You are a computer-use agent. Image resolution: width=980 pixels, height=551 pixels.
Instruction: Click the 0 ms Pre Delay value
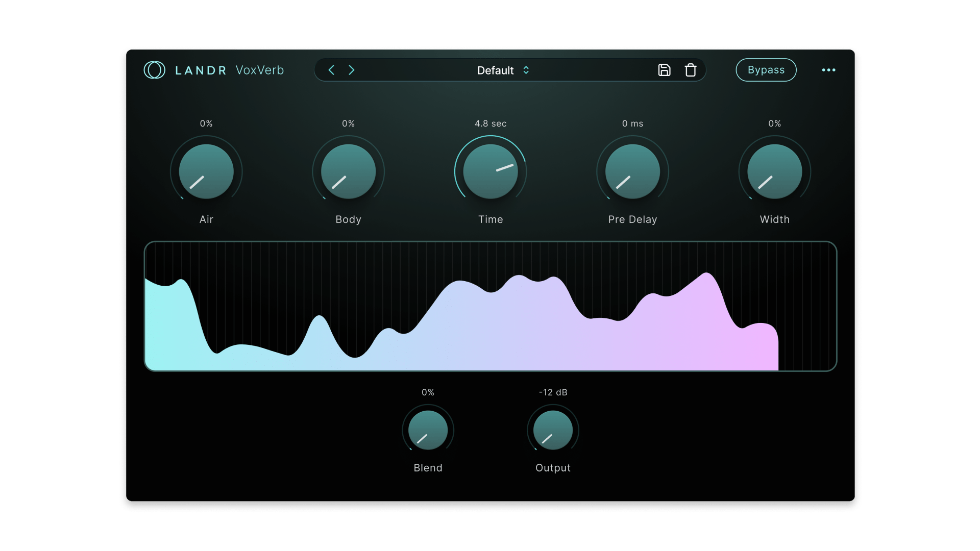click(632, 123)
